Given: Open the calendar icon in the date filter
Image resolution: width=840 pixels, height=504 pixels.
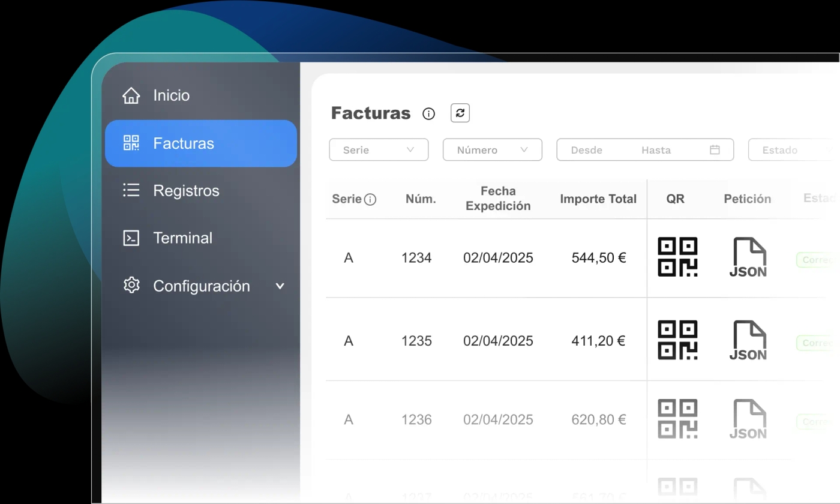Looking at the screenshot, I should click(x=715, y=149).
